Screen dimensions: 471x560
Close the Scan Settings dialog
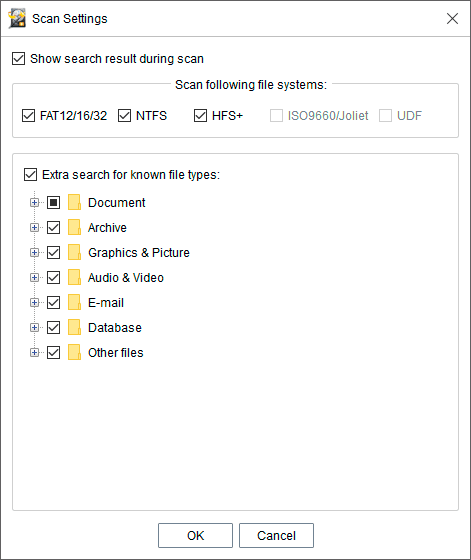click(x=452, y=19)
